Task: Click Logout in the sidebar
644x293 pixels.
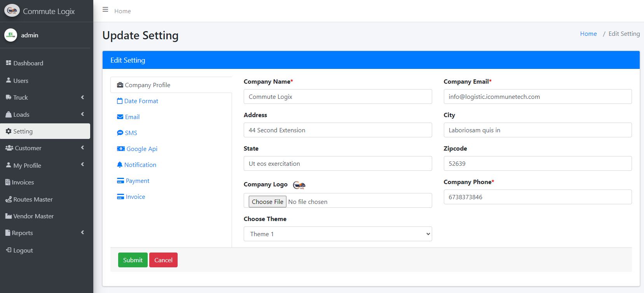Action: pyautogui.click(x=23, y=250)
